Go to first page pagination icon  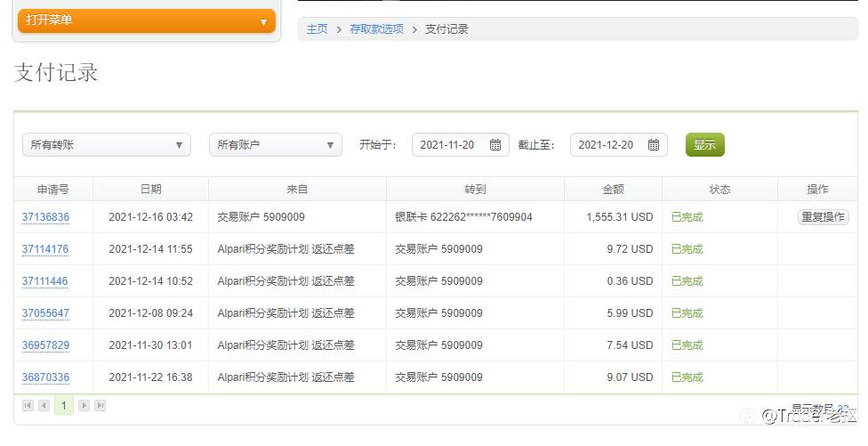(28, 406)
